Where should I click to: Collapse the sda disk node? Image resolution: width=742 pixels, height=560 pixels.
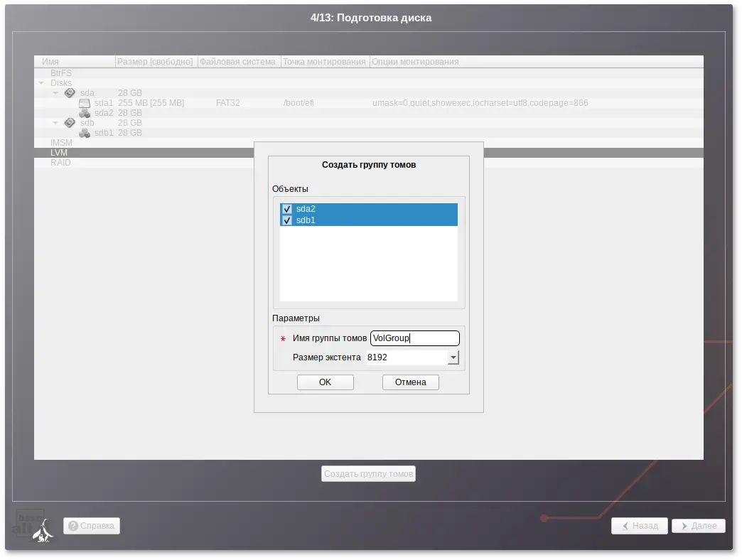click(55, 93)
